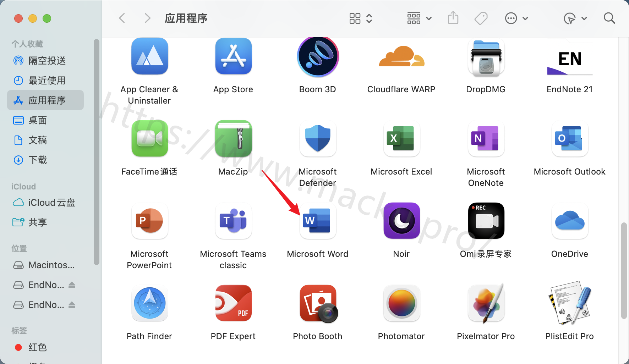The image size is (629, 364).
Task: Click the 应用程序 window title
Action: coord(186,18)
